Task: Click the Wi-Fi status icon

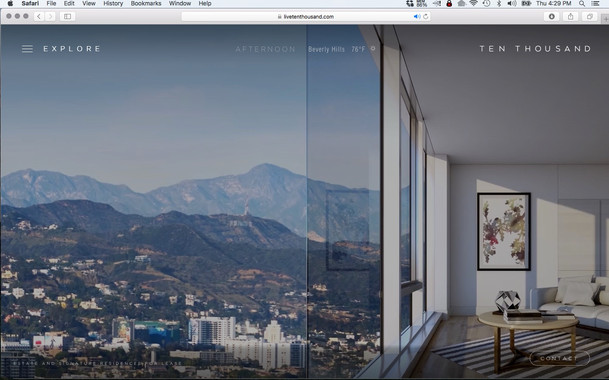Action: (x=473, y=3)
